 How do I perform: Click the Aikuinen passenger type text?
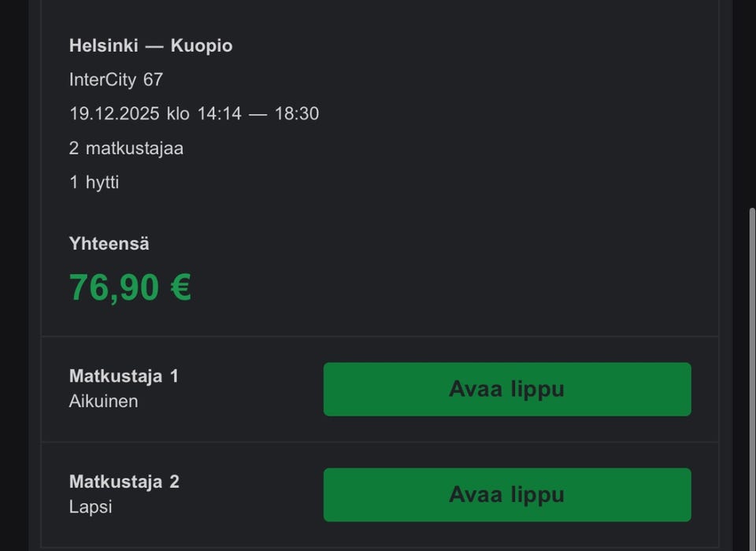click(103, 401)
